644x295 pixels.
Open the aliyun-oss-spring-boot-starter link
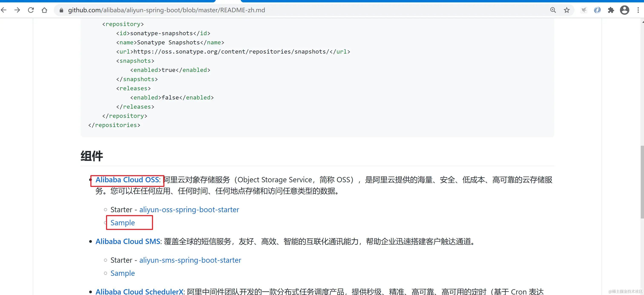click(x=189, y=210)
